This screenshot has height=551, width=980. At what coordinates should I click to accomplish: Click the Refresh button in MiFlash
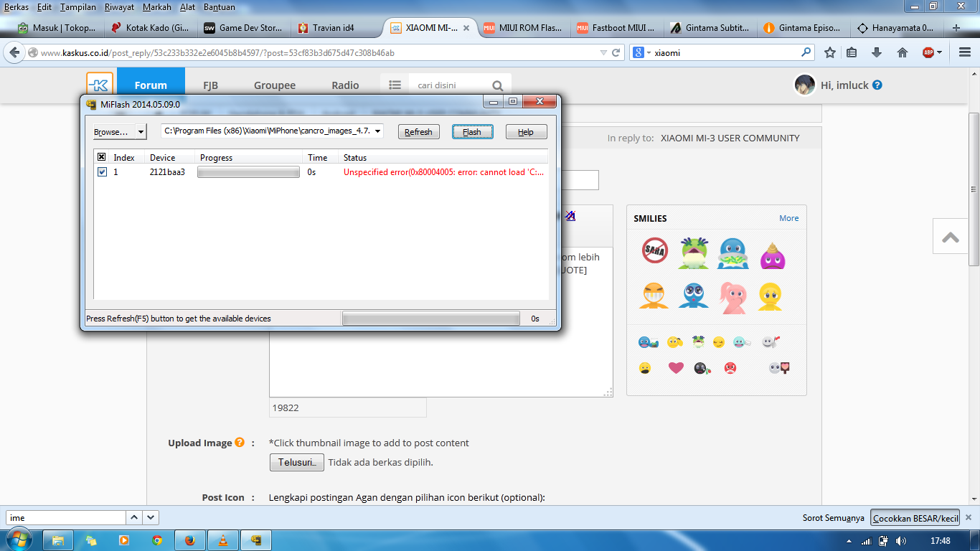(x=418, y=132)
